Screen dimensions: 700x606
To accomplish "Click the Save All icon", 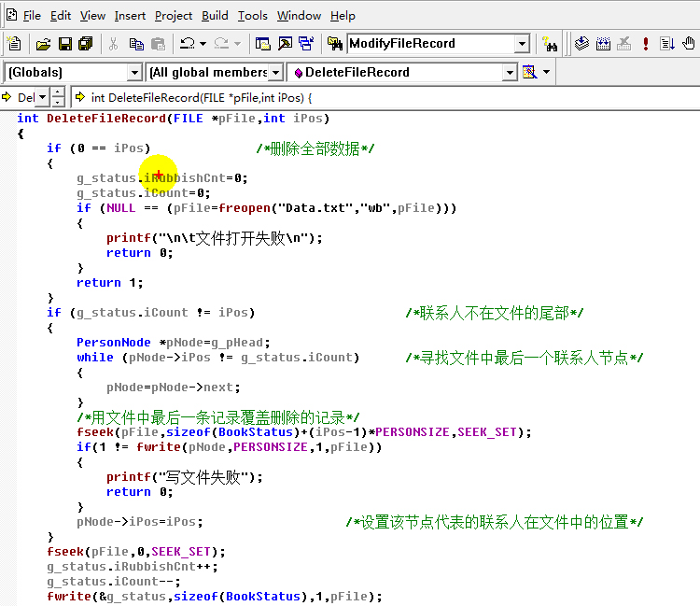I will [85, 44].
